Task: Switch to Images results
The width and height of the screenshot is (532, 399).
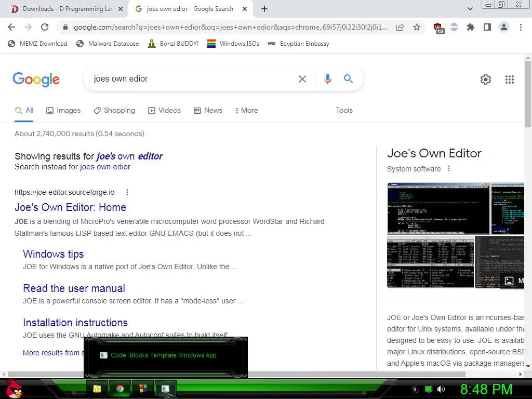Action: pos(63,110)
